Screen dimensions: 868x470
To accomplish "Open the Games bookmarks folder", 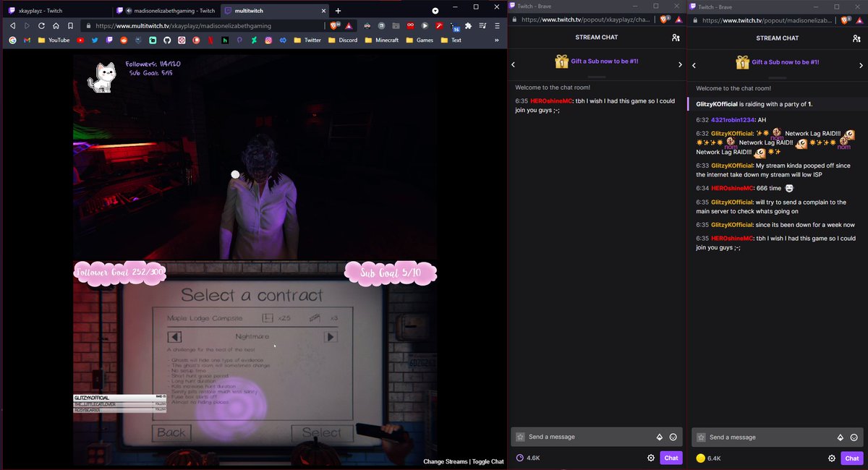I will coord(420,40).
